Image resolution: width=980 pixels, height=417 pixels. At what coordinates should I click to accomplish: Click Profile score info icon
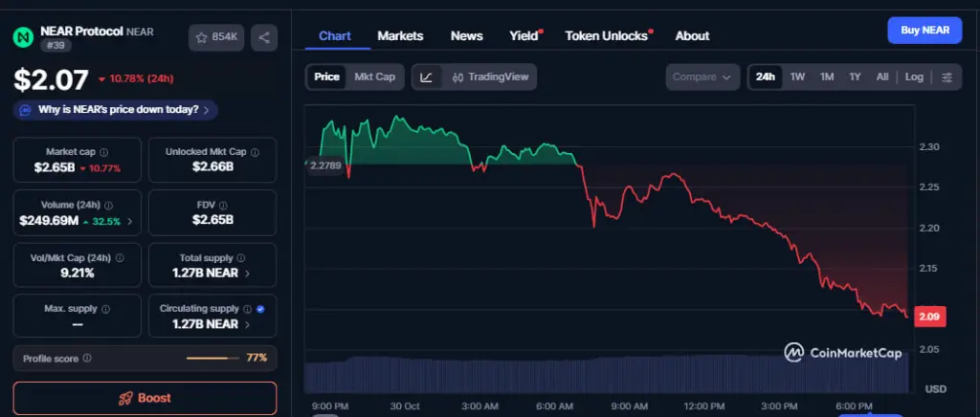87,359
